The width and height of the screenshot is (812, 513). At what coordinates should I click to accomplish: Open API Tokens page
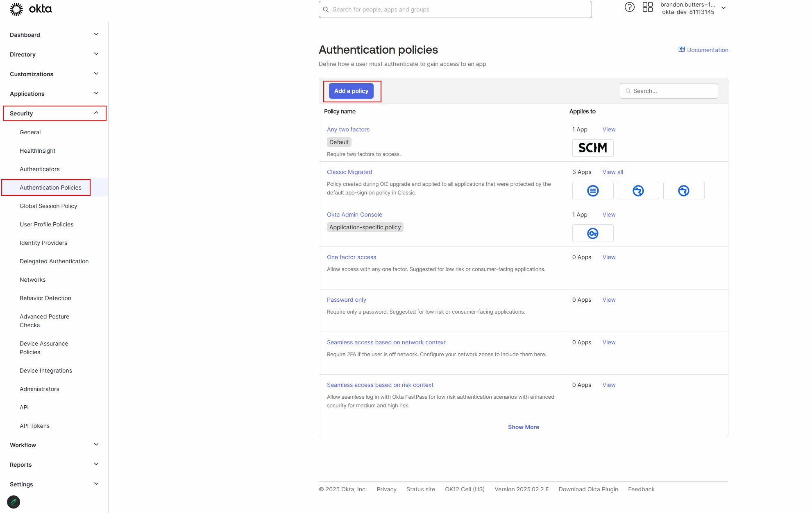34,426
